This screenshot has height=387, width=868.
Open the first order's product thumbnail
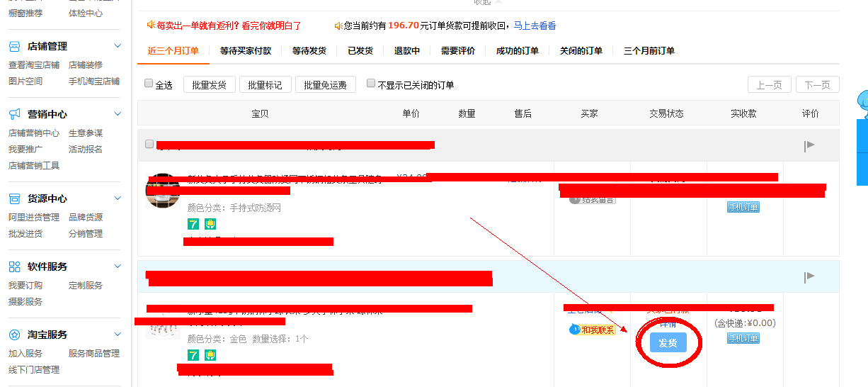tap(163, 190)
